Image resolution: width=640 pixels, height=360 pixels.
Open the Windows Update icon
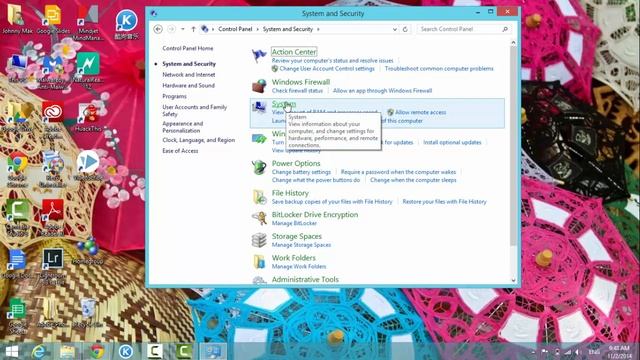point(259,139)
